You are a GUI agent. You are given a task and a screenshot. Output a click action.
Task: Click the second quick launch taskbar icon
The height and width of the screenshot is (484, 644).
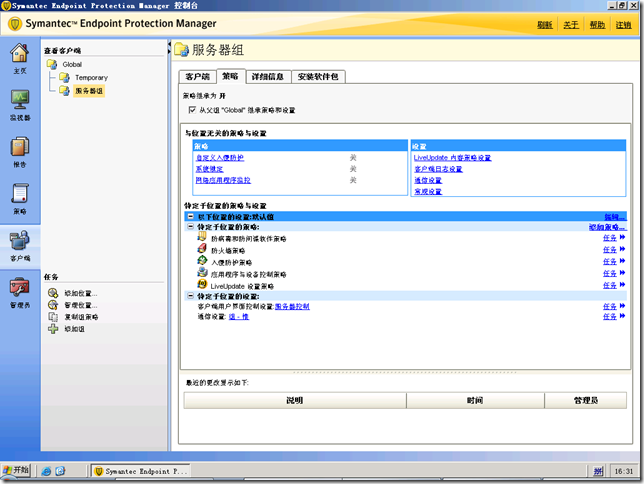pos(60,471)
